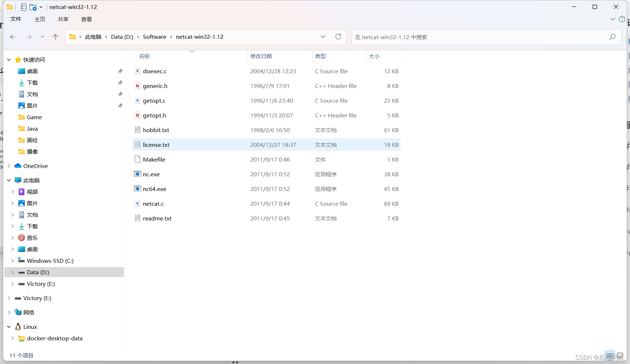Select the Music (音乐) folder

click(x=32, y=238)
